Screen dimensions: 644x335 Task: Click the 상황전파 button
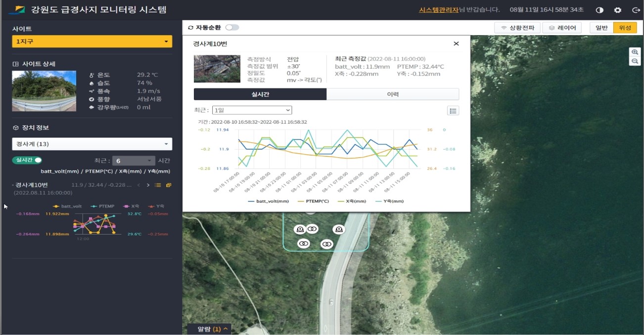pos(517,28)
